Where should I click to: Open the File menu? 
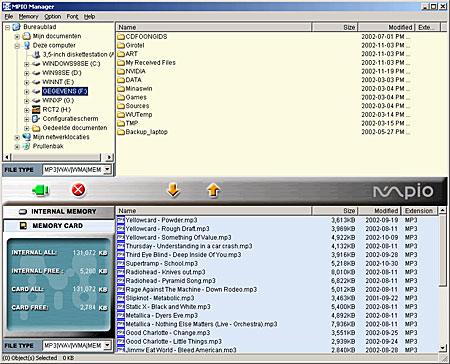click(9, 16)
